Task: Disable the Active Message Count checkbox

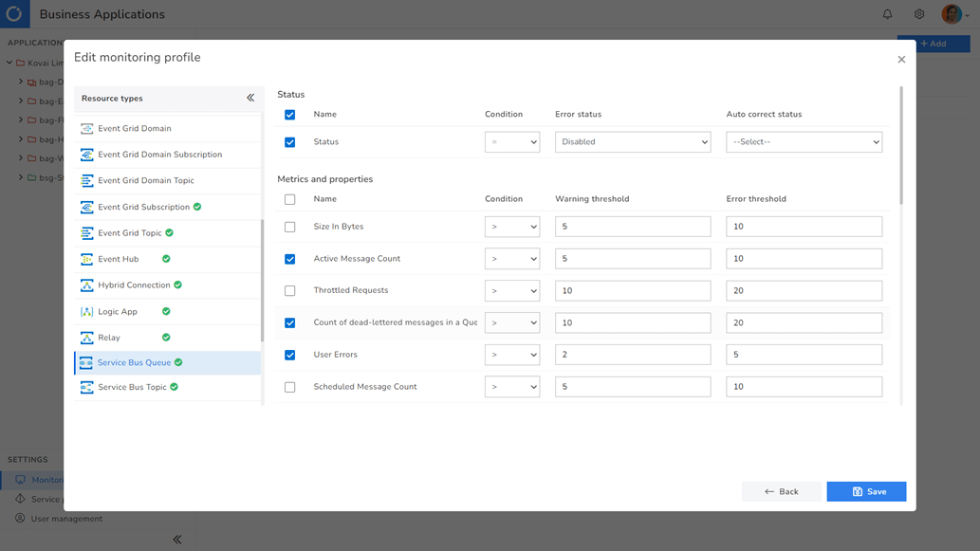Action: (x=289, y=258)
